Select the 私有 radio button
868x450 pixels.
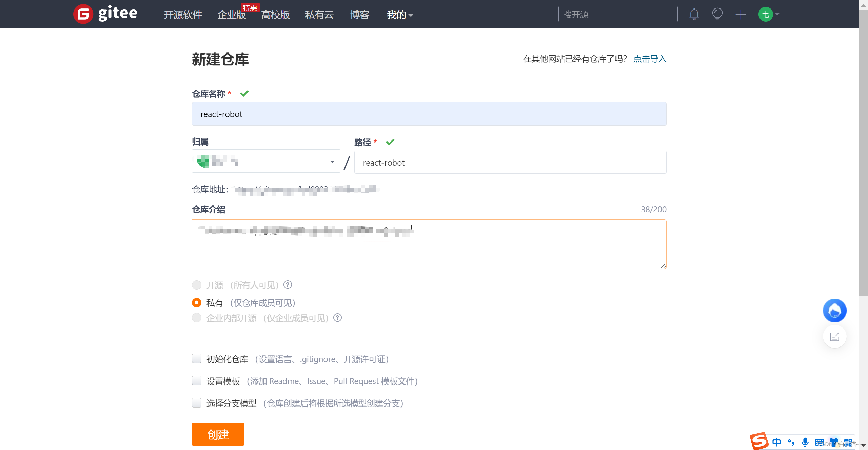click(197, 302)
